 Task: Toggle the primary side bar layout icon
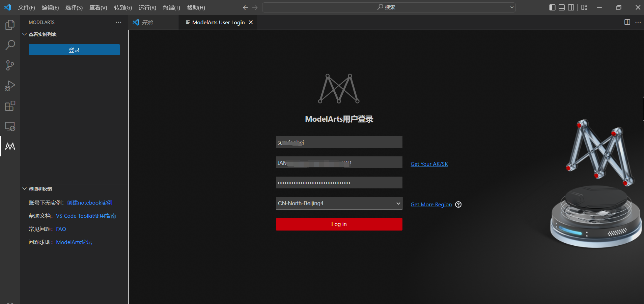pyautogui.click(x=552, y=7)
